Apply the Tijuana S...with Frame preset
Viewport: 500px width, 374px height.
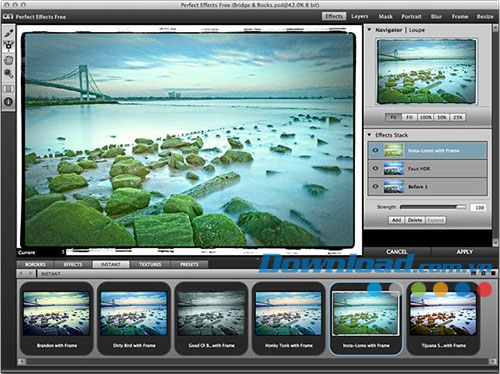(443, 318)
